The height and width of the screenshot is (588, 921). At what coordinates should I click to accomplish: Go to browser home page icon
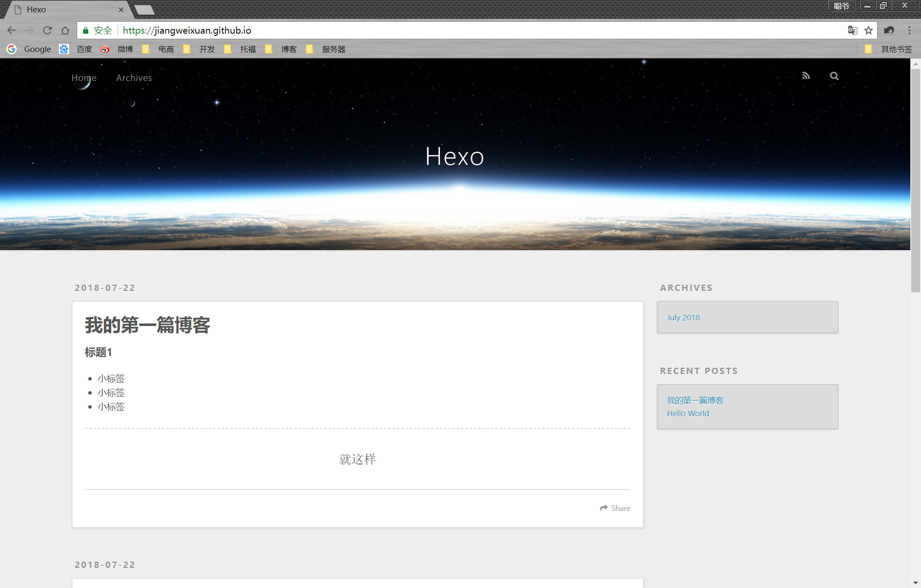point(65,30)
